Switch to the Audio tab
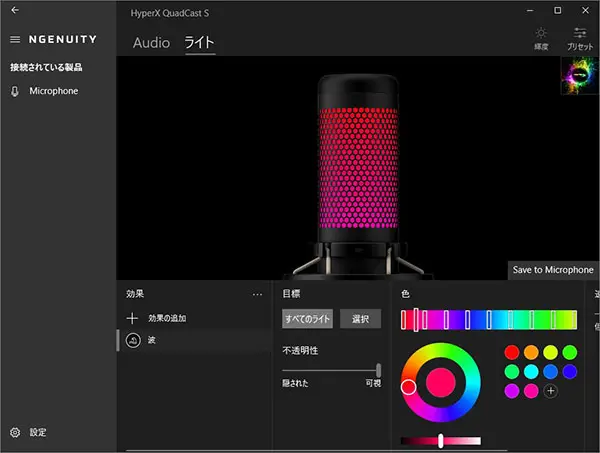Viewport: 600px width, 453px height. (x=151, y=42)
